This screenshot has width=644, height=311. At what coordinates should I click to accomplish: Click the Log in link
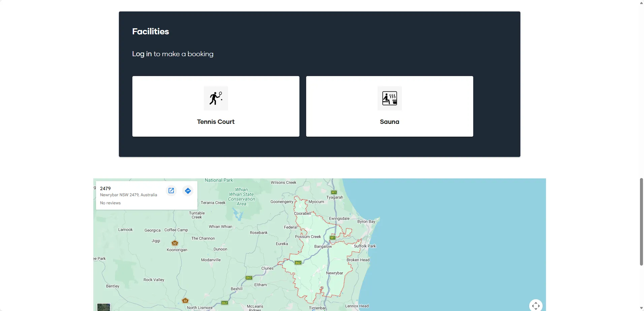pos(142,54)
